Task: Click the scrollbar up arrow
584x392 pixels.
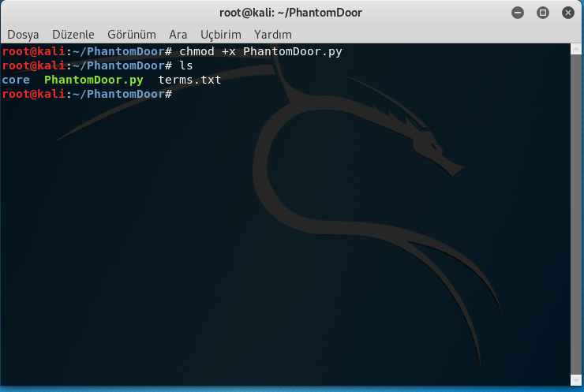Action: 576,49
